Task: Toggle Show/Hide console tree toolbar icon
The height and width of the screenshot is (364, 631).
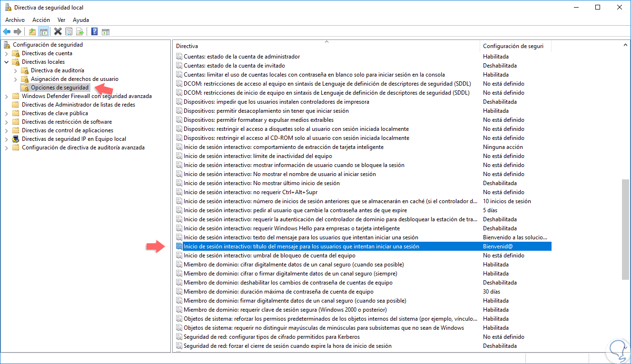Action: [43, 32]
